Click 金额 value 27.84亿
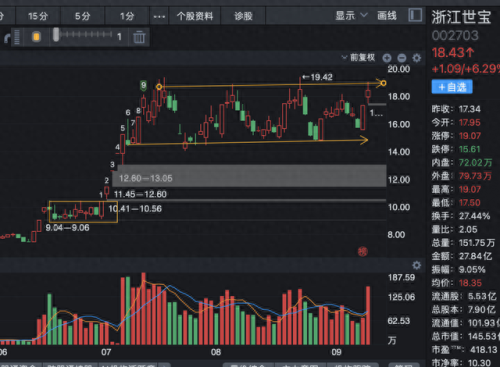This screenshot has height=367, width=500. (x=475, y=256)
